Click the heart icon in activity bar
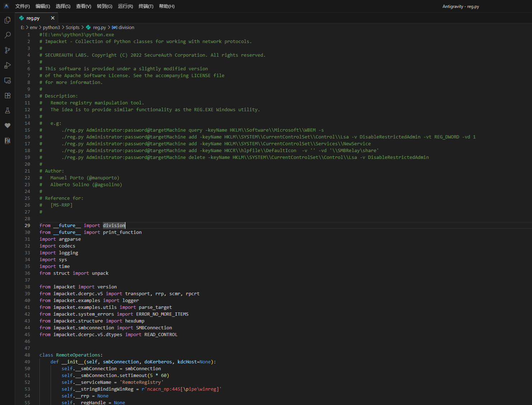This screenshot has height=405, width=532. click(7, 126)
